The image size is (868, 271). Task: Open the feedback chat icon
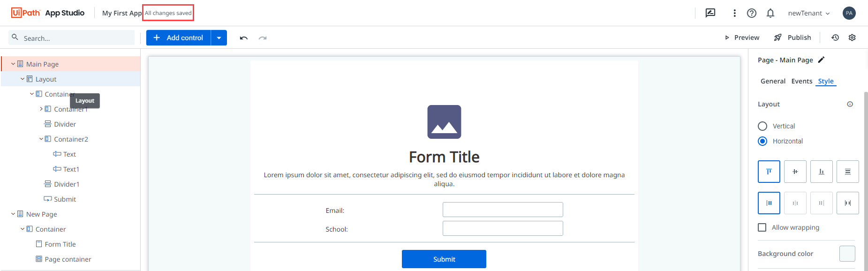(710, 13)
